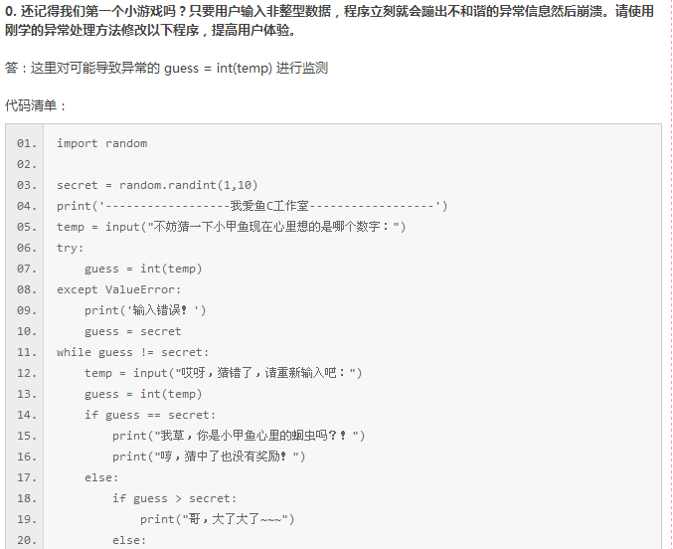
Task: Click 'if guess == secret:' on line 14
Action: tap(150, 415)
